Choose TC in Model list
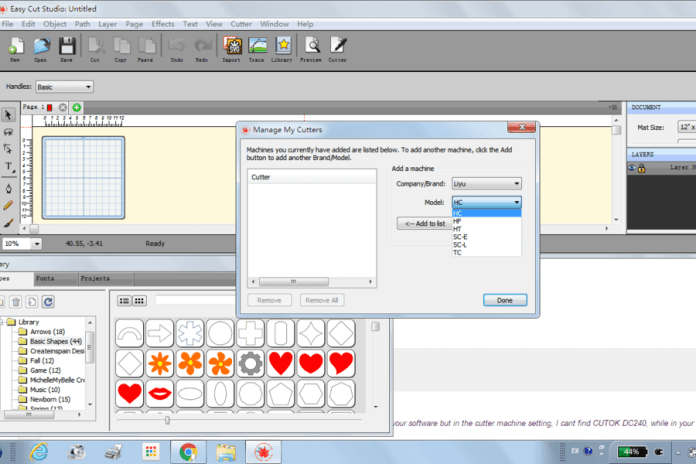Viewport: 696px width, 464px height. [x=486, y=253]
